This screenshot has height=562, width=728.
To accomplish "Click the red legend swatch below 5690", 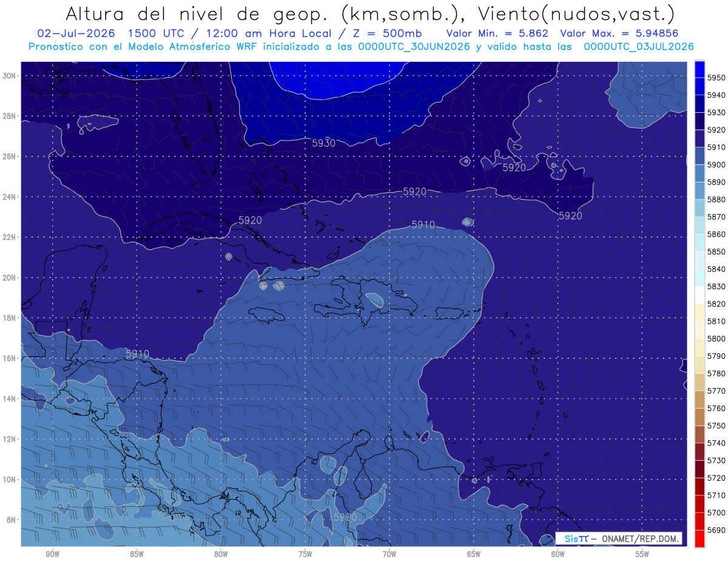I will point(699,538).
